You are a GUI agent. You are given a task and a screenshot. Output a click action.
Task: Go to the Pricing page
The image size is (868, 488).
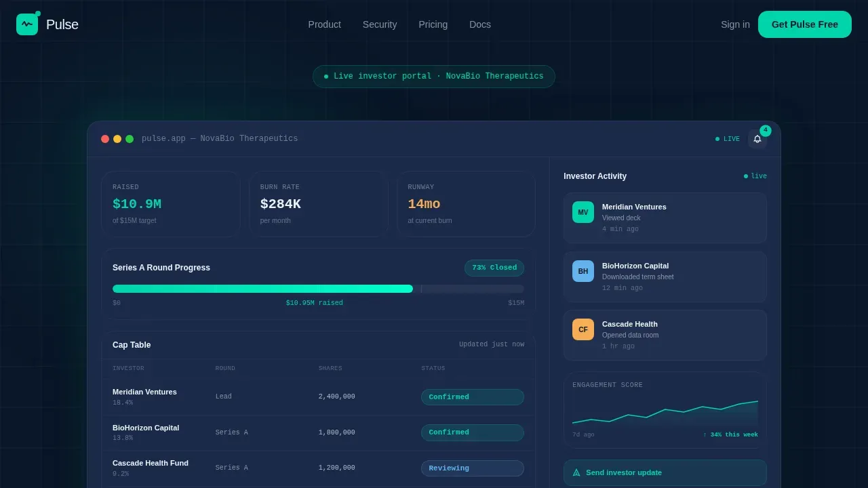(433, 24)
